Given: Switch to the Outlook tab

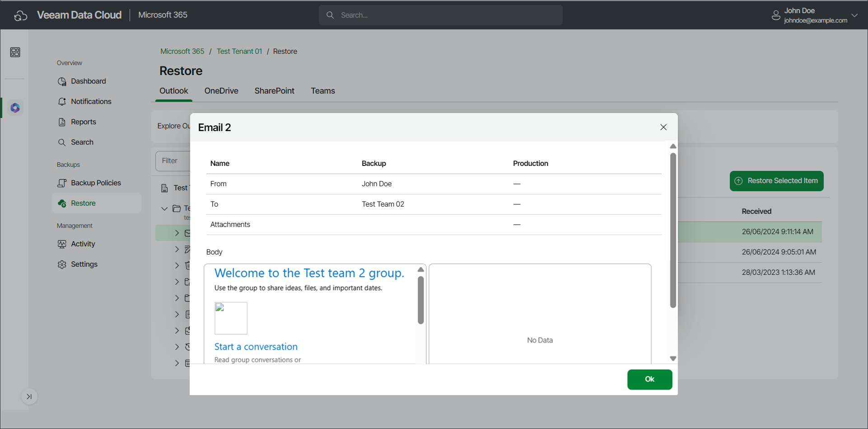Looking at the screenshot, I should pos(174,91).
